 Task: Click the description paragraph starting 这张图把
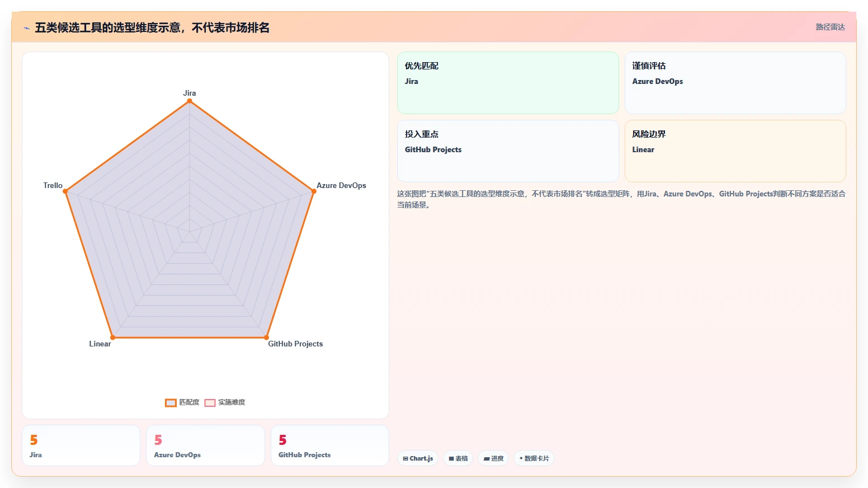click(621, 199)
